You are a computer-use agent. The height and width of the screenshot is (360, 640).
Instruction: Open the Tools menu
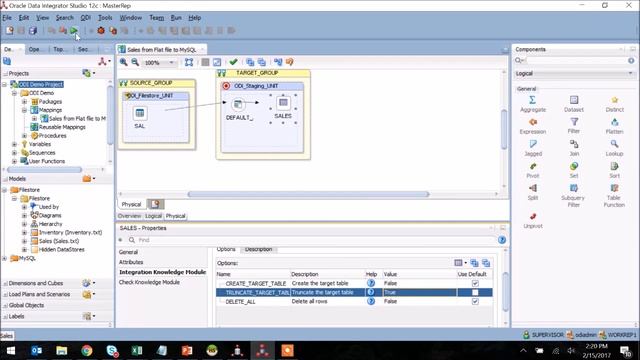coord(105,18)
